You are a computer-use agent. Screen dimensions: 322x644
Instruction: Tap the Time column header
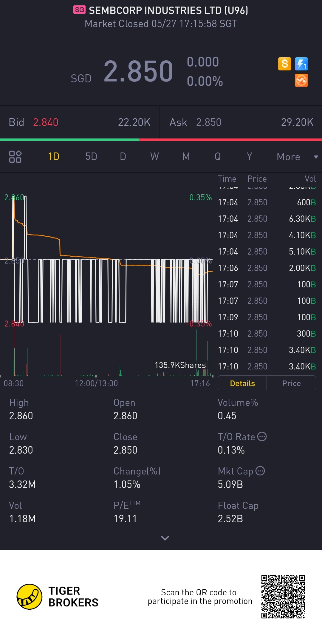[x=227, y=179]
